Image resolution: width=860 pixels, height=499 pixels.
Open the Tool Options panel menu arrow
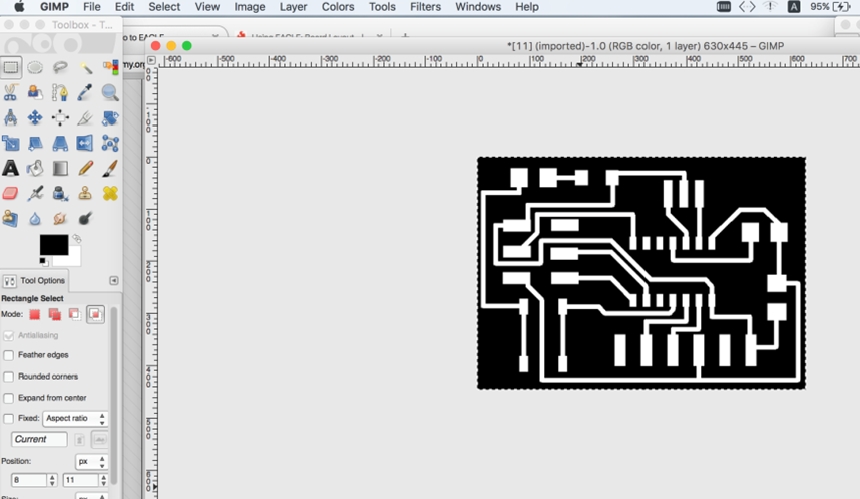114,281
